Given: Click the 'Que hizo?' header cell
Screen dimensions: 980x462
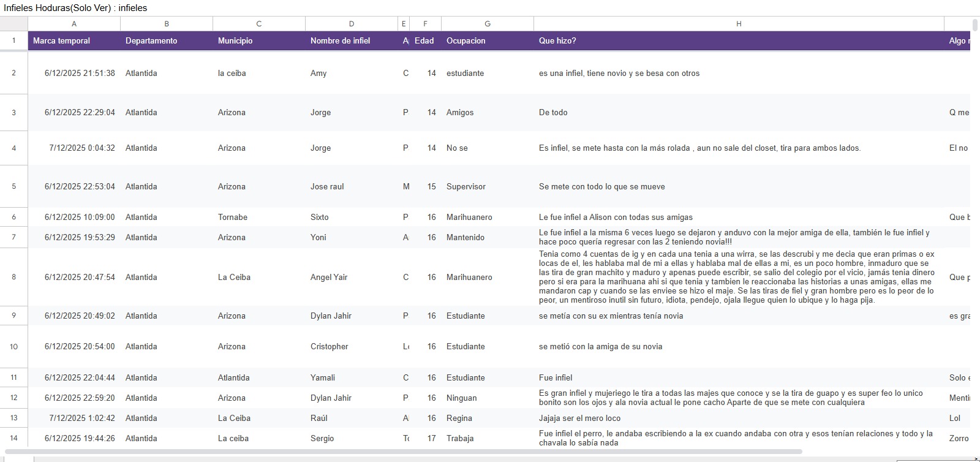Looking at the screenshot, I should pos(739,41).
